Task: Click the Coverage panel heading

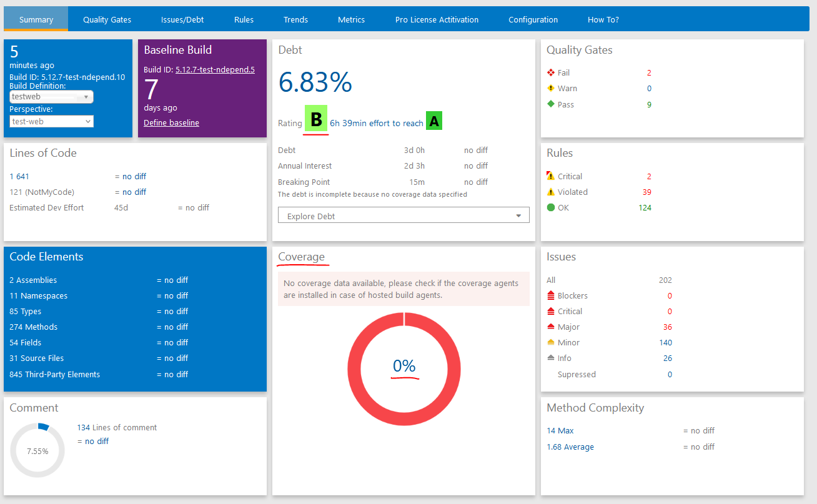Action: (301, 257)
